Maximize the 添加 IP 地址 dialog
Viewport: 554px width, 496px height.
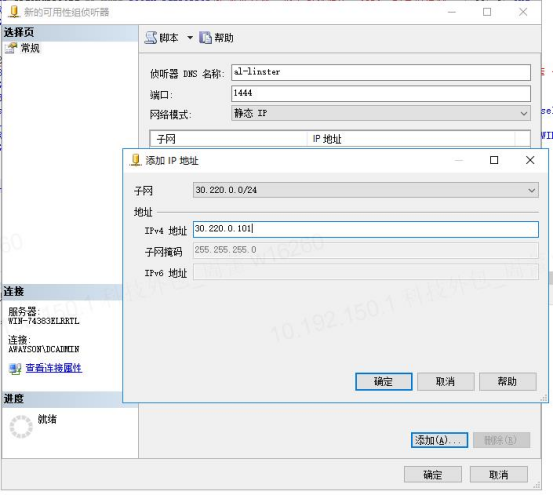click(494, 160)
